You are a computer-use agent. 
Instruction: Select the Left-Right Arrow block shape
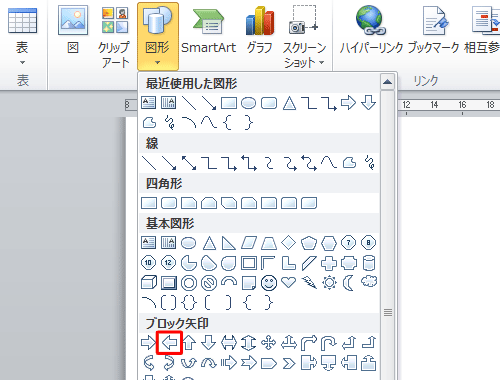(229, 343)
